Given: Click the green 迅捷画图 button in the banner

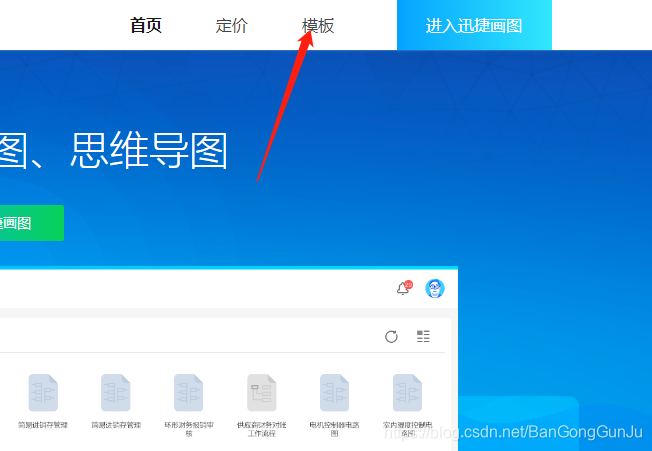Looking at the screenshot, I should [32, 223].
